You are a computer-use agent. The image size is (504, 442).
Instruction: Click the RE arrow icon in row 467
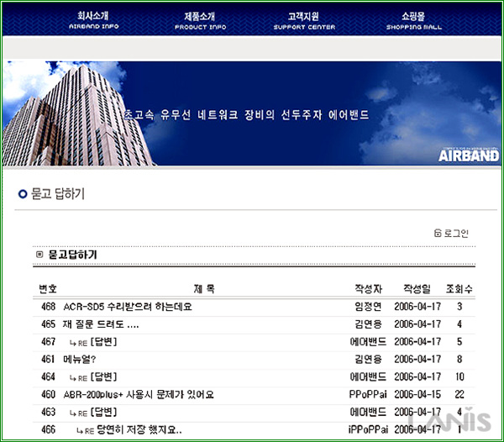tap(78, 343)
